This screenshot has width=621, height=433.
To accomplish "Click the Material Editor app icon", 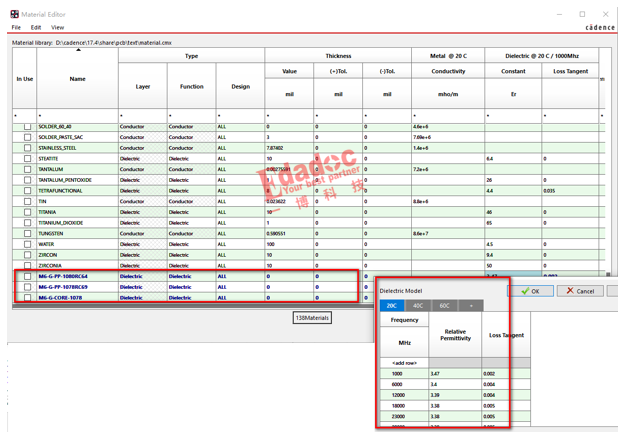I will [15, 14].
